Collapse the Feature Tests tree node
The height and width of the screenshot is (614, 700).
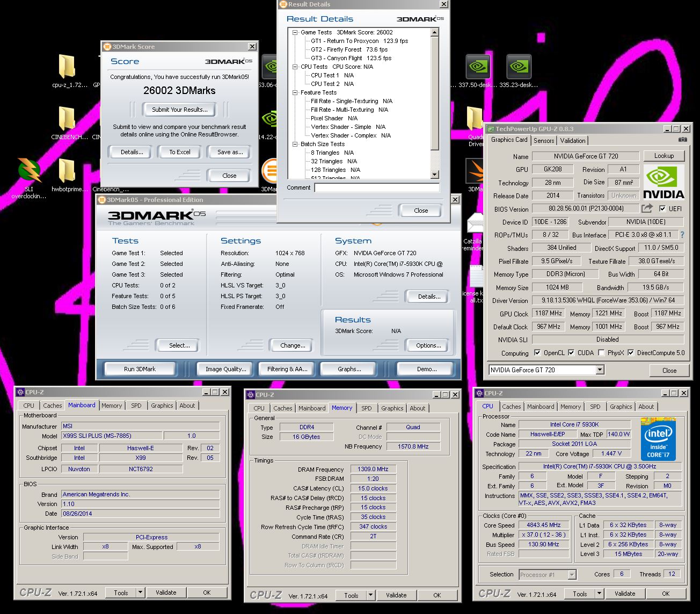pos(295,92)
